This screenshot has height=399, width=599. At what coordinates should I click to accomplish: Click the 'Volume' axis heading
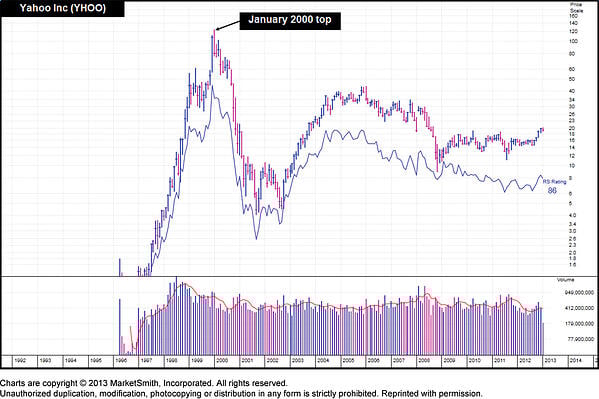(565, 280)
